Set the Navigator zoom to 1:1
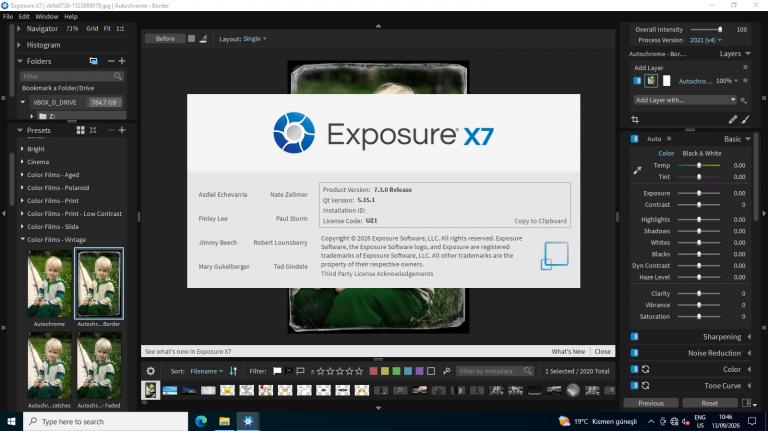The height and width of the screenshot is (431, 768). point(120,28)
